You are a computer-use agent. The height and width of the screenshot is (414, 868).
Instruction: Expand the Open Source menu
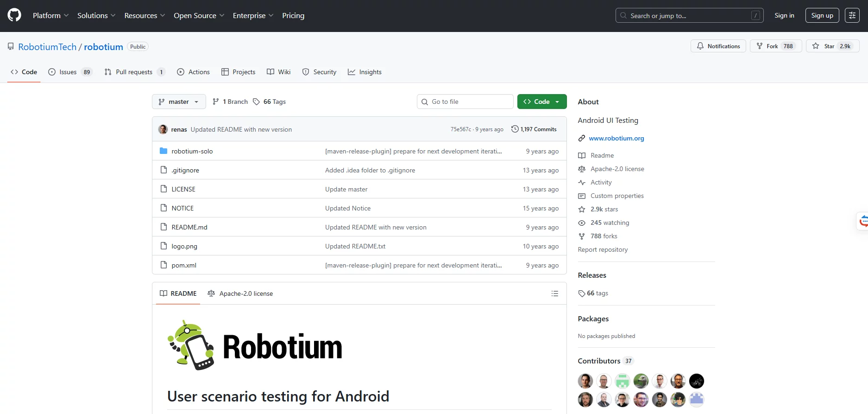tap(199, 15)
